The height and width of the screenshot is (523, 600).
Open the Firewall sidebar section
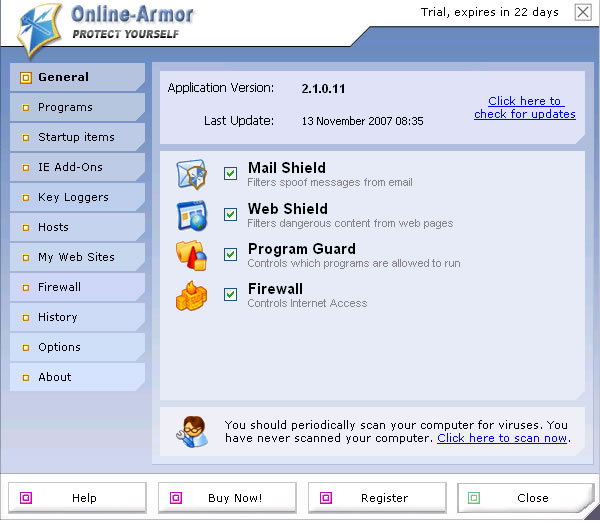tap(77, 287)
